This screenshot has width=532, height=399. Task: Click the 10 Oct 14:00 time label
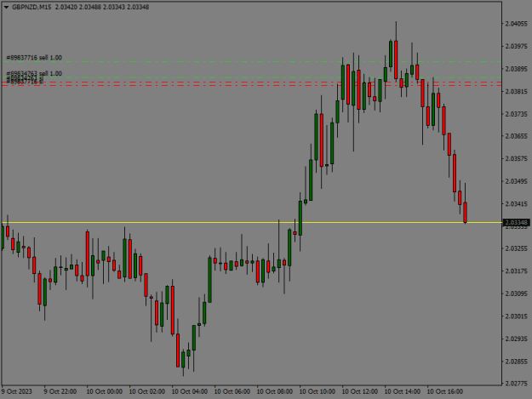(403, 391)
